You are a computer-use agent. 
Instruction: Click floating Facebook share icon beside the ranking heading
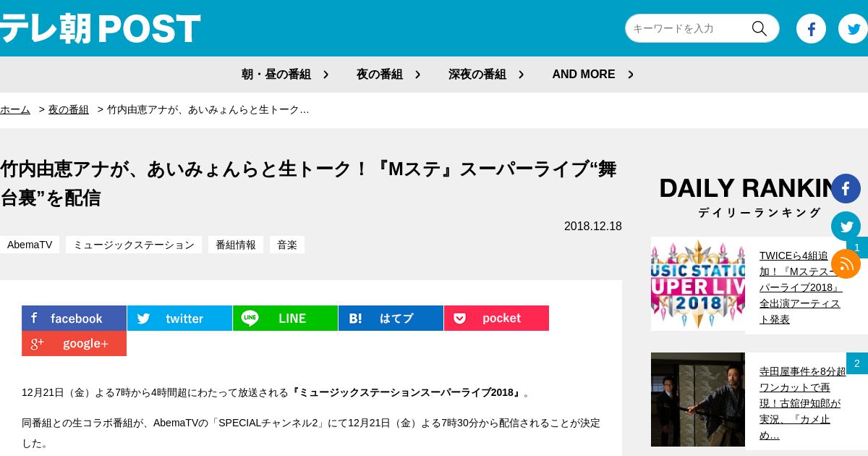click(846, 189)
